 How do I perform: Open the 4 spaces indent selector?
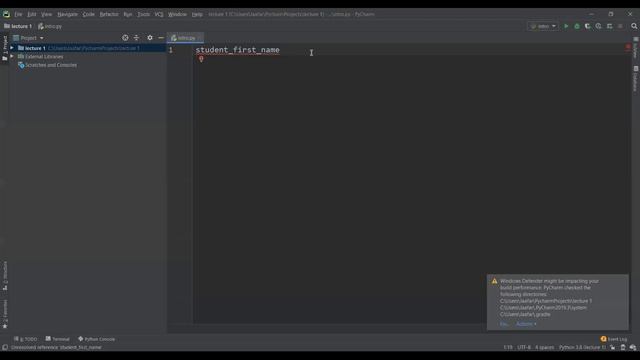pyautogui.click(x=544, y=347)
